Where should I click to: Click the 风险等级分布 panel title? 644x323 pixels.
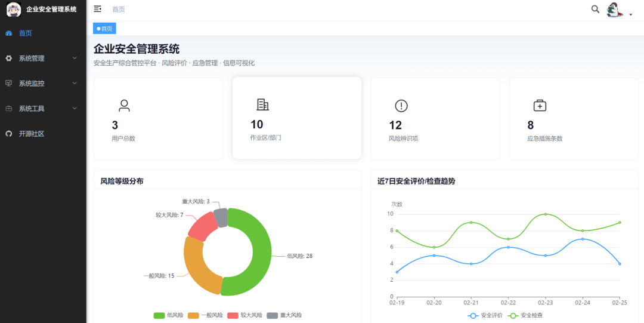coord(122,181)
